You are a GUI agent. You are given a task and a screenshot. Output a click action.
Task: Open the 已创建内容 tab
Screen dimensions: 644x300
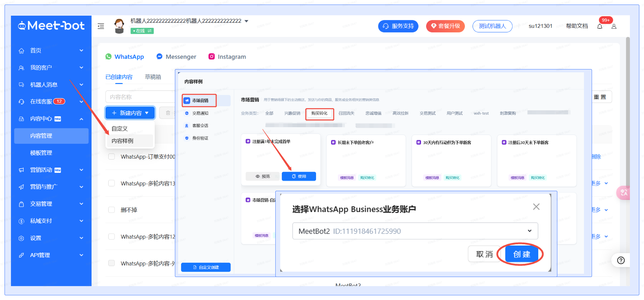pos(119,77)
